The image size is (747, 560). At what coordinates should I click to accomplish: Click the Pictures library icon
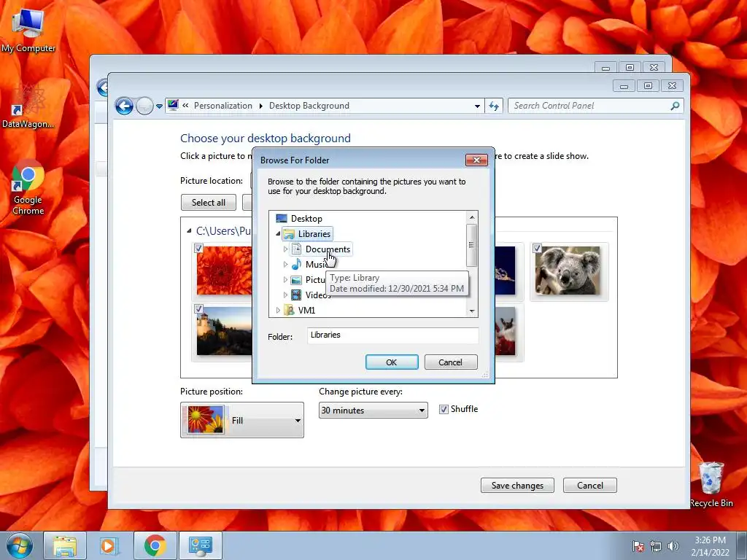tap(296, 279)
